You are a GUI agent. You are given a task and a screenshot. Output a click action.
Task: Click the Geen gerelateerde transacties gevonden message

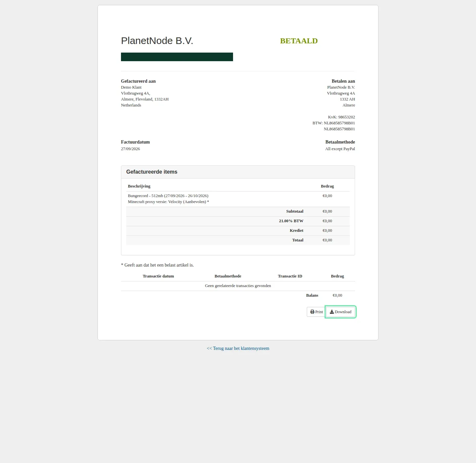click(238, 286)
